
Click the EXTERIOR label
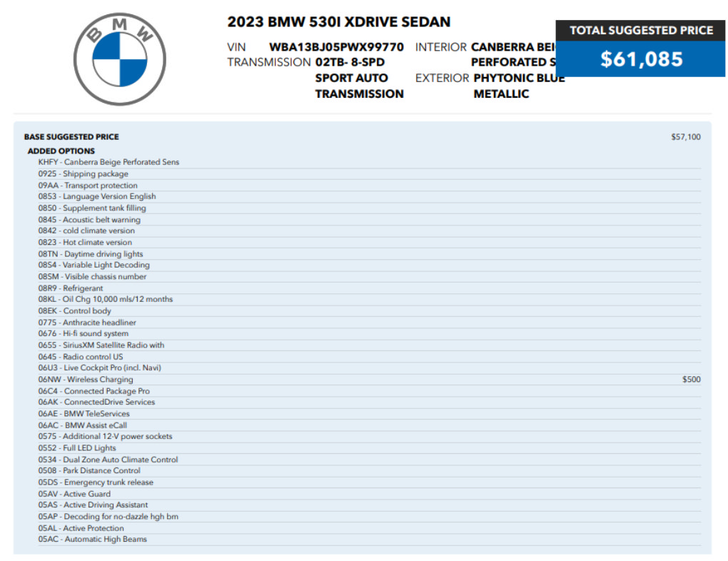[442, 78]
